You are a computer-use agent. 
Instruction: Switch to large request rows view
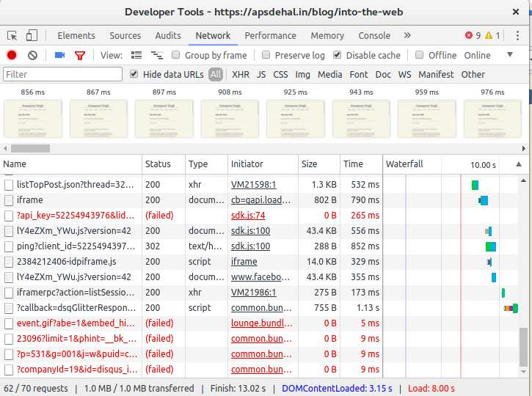coord(136,55)
